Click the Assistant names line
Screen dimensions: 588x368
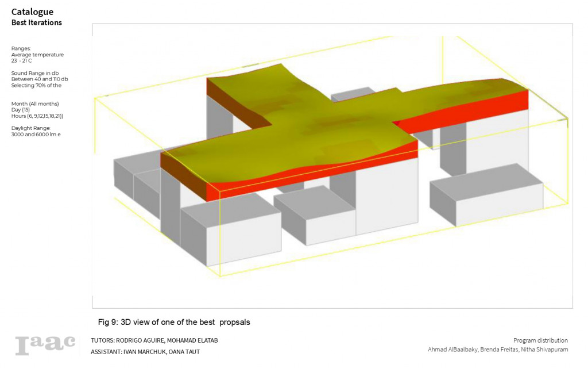(x=145, y=351)
